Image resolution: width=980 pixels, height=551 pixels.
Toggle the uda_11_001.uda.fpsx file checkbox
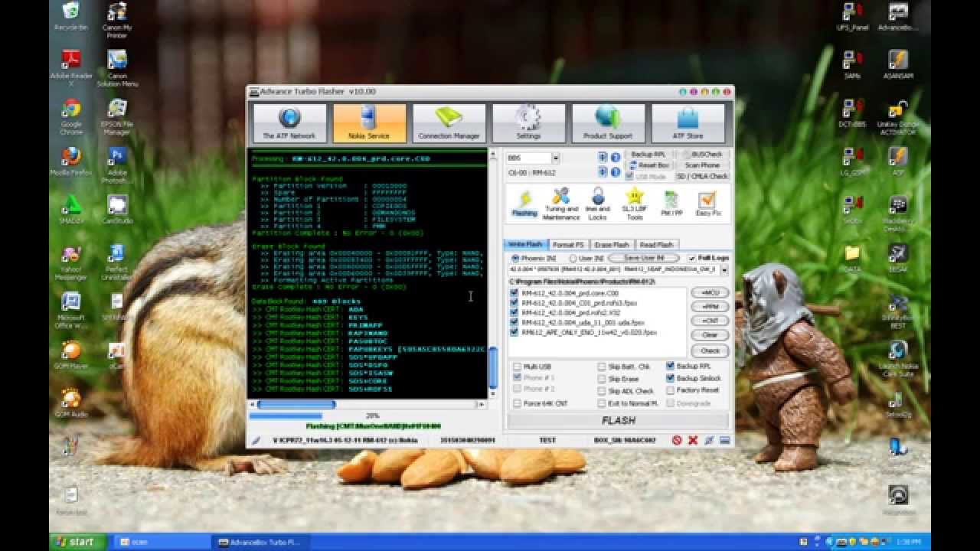click(514, 323)
